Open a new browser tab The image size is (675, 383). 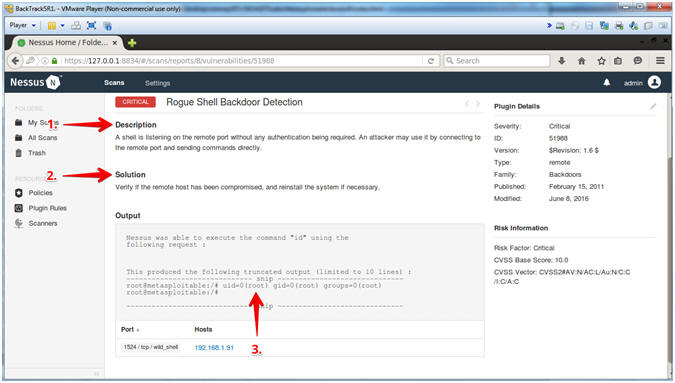click(x=132, y=43)
